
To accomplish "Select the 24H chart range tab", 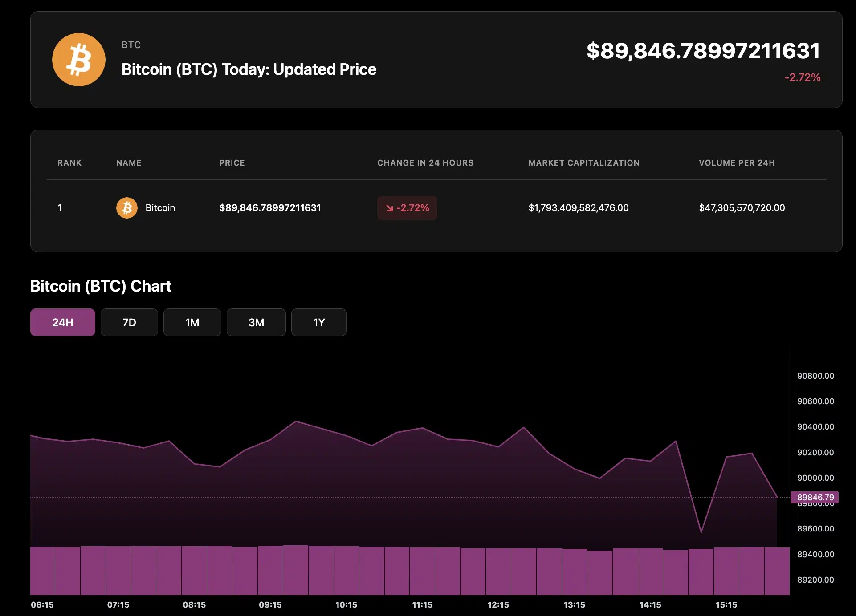I will click(63, 322).
